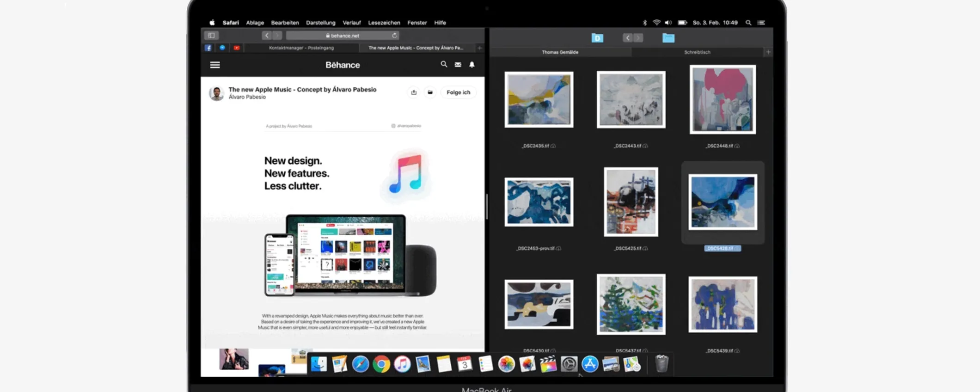Click Álvaro Pabesio's profile avatar
Image resolution: width=980 pixels, height=392 pixels.
pos(216,93)
